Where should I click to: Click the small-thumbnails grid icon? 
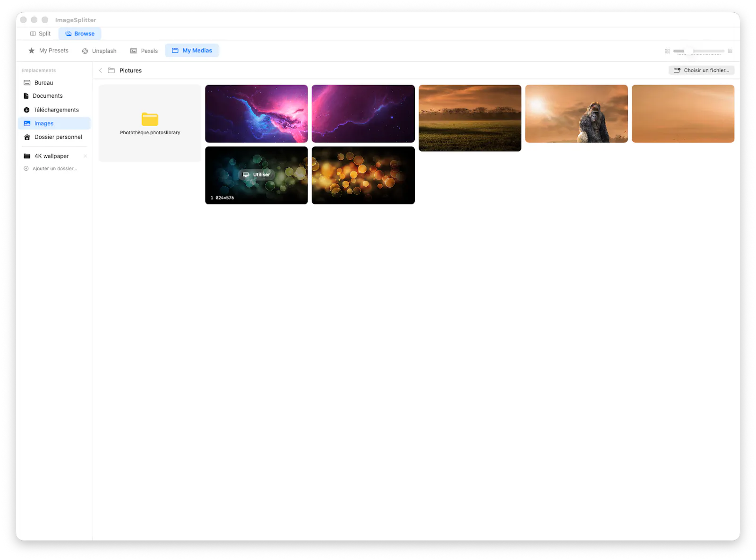click(668, 51)
